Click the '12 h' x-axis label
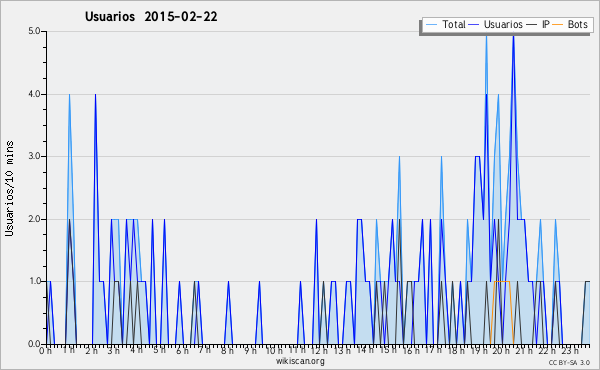The width and height of the screenshot is (600, 370). (319, 351)
